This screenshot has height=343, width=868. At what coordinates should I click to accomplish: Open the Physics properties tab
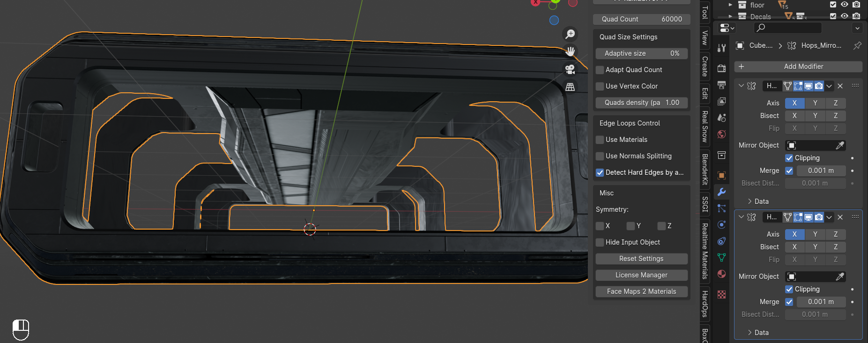pyautogui.click(x=721, y=224)
